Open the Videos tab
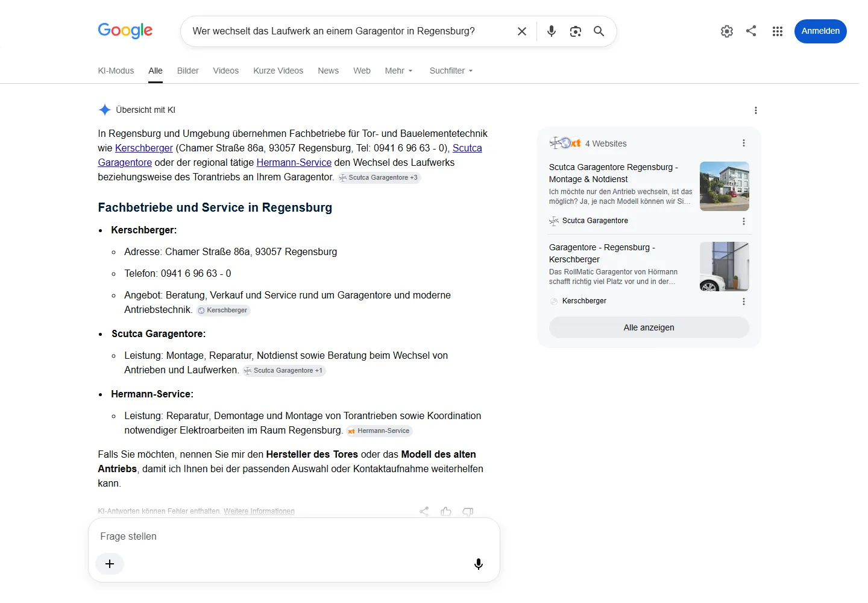The height and width of the screenshot is (603, 868). (226, 71)
